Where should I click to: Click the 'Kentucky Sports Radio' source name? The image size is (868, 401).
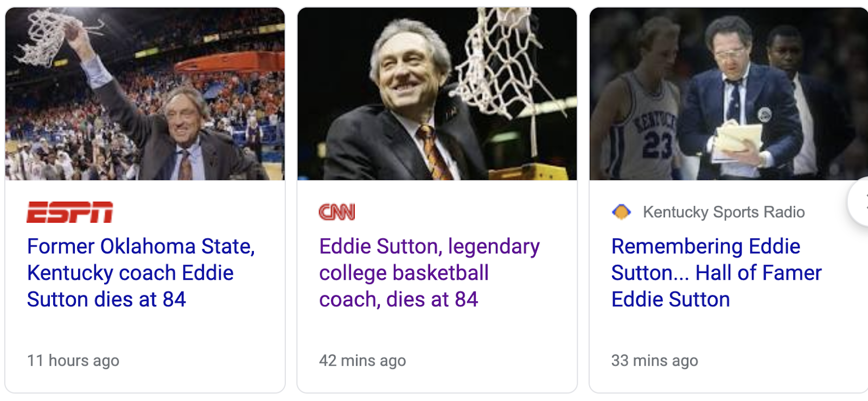pyautogui.click(x=723, y=212)
